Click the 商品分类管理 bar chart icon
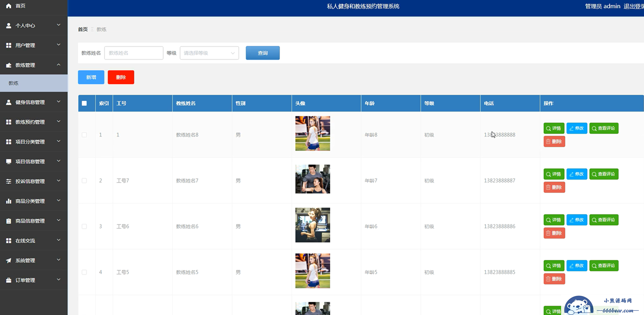 click(x=9, y=201)
